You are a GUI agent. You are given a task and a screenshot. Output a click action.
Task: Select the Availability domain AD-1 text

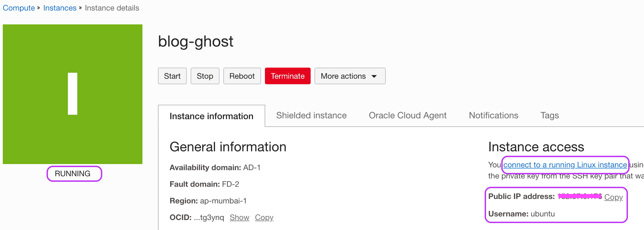click(x=215, y=168)
